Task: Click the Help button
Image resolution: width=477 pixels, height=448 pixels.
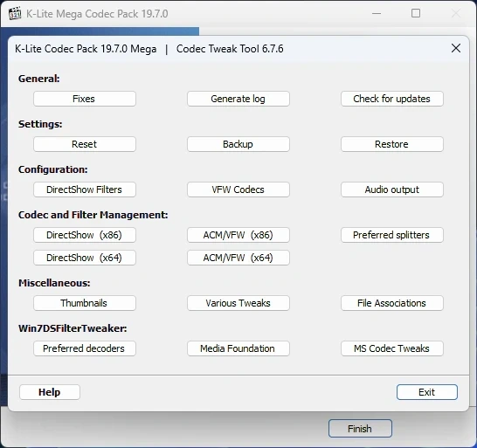Action: tap(50, 392)
